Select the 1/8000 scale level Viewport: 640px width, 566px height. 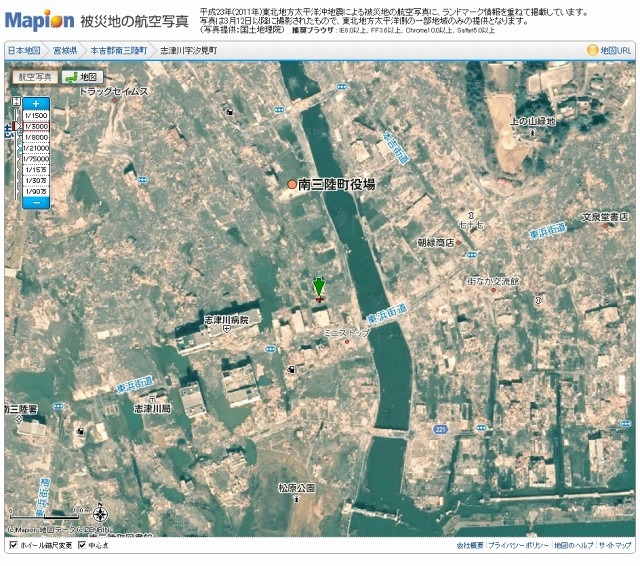coord(36,137)
